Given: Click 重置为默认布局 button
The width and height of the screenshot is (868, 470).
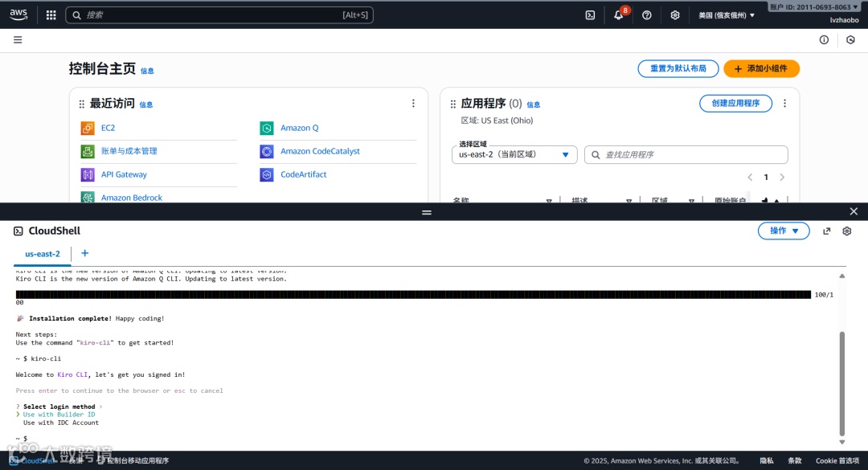Looking at the screenshot, I should (678, 68).
